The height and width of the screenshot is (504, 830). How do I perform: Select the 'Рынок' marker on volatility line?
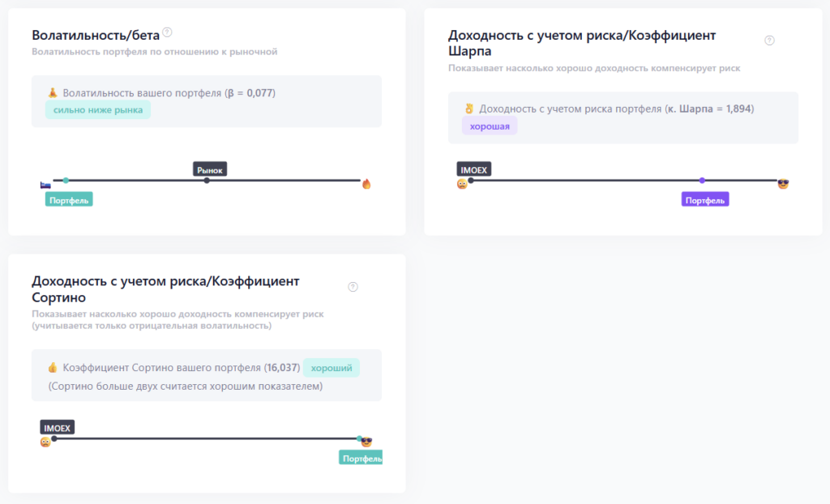210,169
